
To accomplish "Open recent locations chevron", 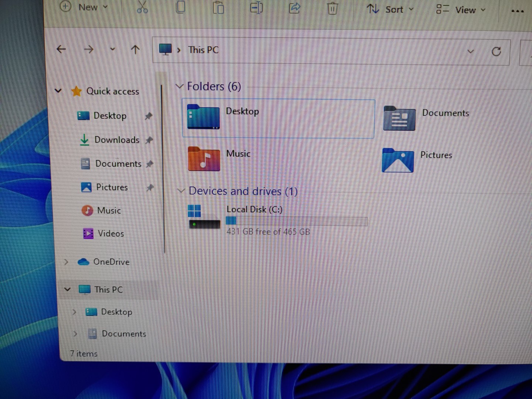I will coord(112,49).
